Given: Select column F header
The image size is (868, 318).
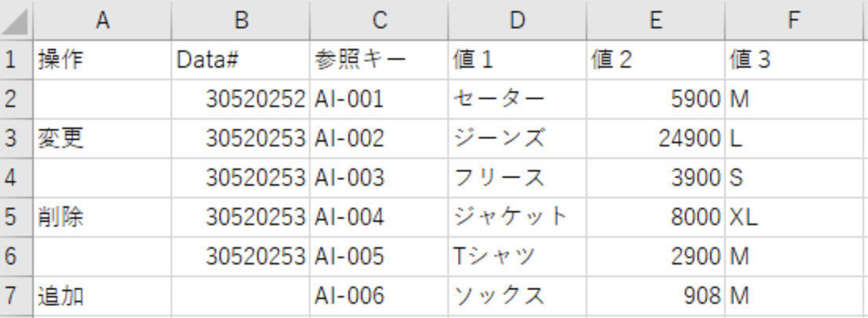Looking at the screenshot, I should point(794,21).
